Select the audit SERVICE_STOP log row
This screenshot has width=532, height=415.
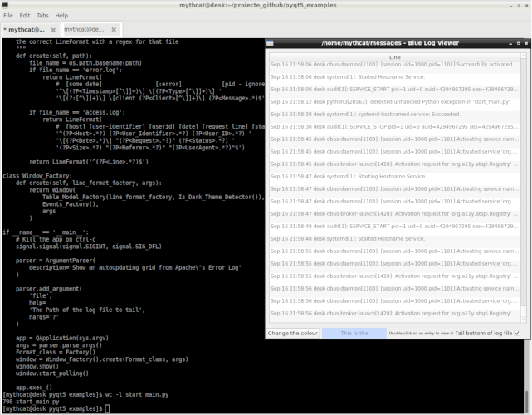tap(395, 127)
